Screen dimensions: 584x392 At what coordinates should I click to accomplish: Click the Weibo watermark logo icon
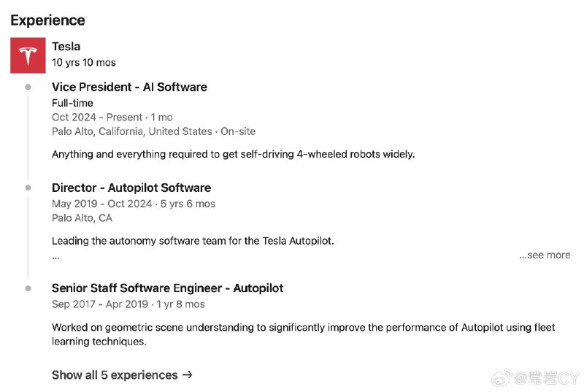(x=502, y=377)
